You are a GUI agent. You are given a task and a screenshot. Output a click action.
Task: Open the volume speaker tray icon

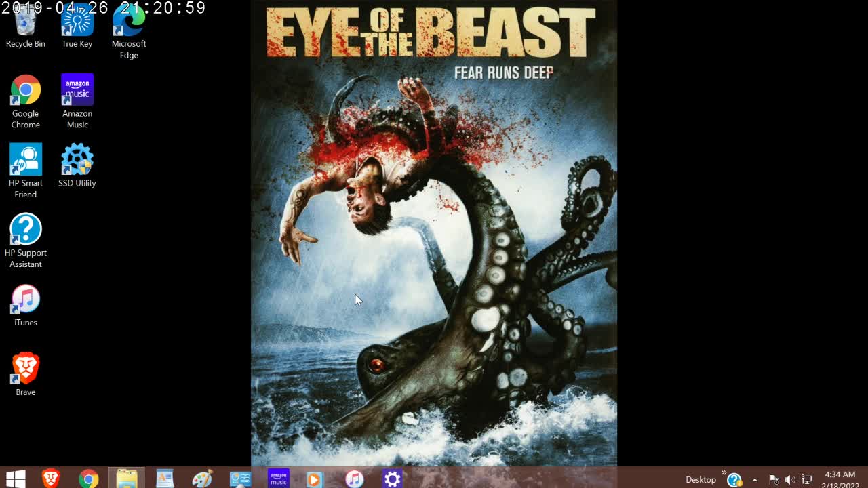coord(790,480)
